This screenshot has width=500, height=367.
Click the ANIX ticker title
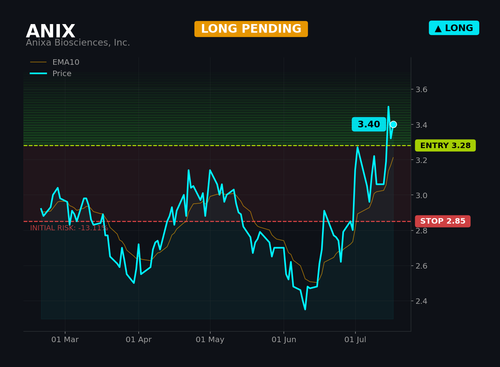50,31
